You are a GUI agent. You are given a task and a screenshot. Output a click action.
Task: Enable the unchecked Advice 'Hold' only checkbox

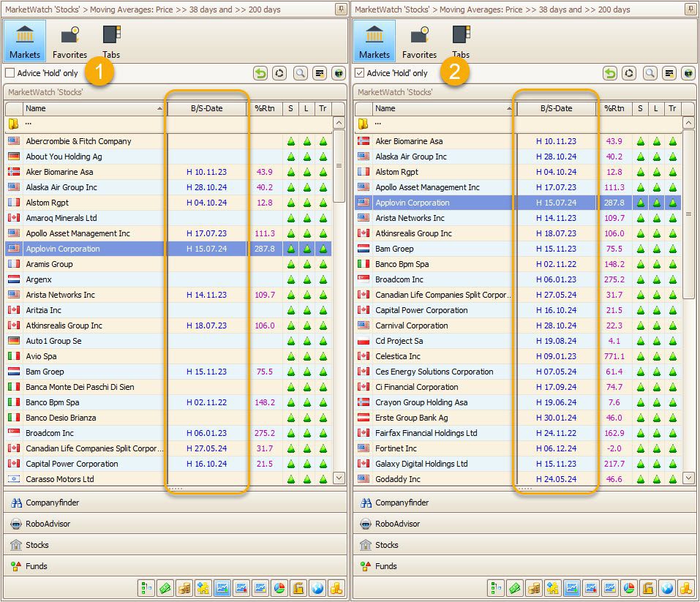tap(10, 73)
